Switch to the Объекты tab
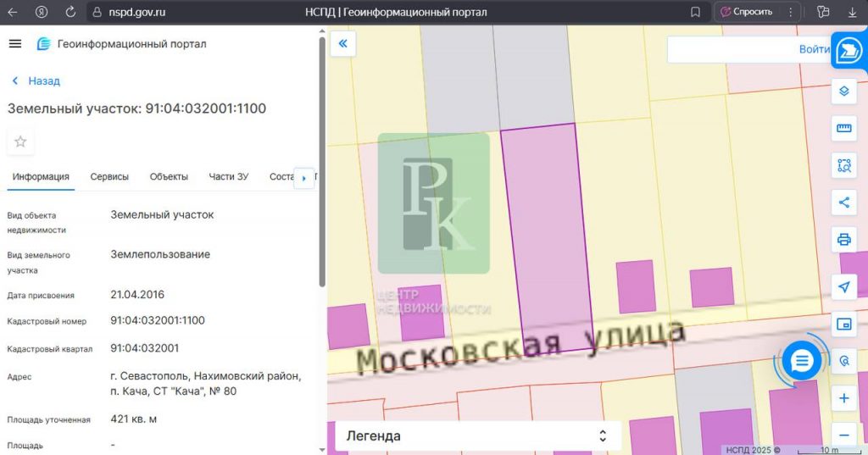Viewport: 868px width, 455px height. pyautogui.click(x=169, y=177)
